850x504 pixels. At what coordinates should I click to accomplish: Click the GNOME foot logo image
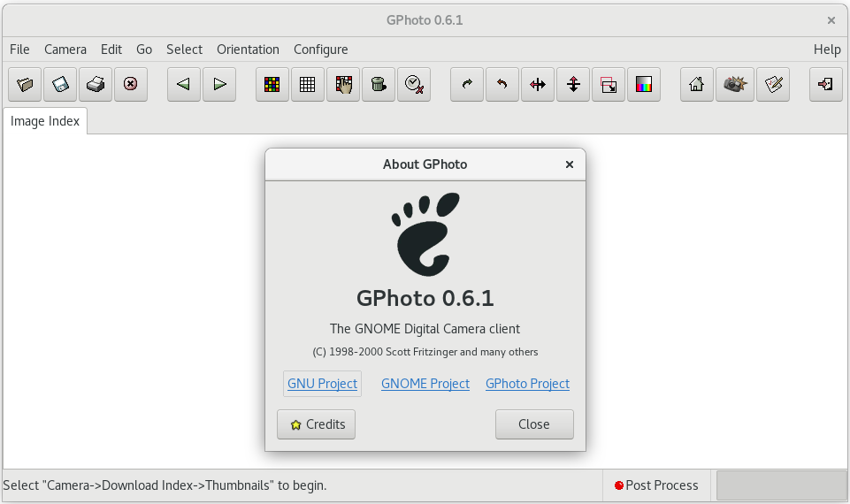point(425,234)
